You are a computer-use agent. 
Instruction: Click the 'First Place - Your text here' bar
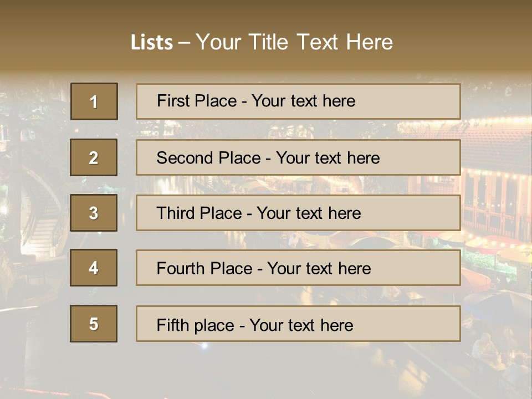click(x=298, y=101)
